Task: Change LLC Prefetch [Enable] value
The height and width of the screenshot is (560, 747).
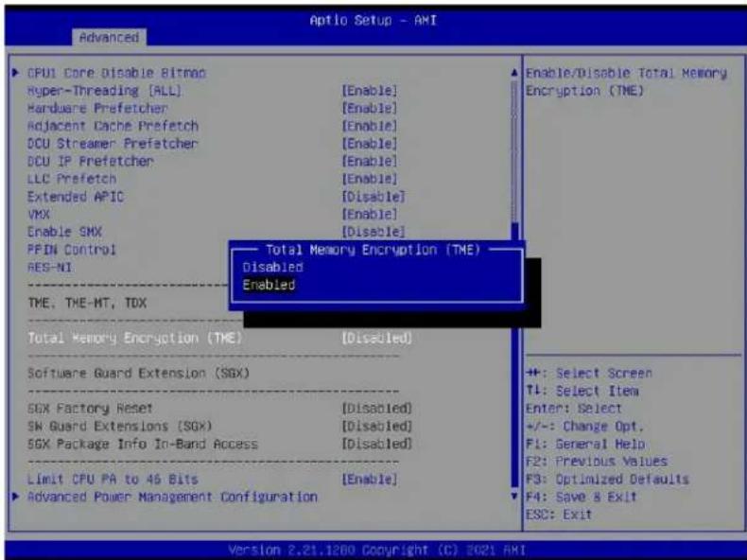Action: click(x=369, y=179)
